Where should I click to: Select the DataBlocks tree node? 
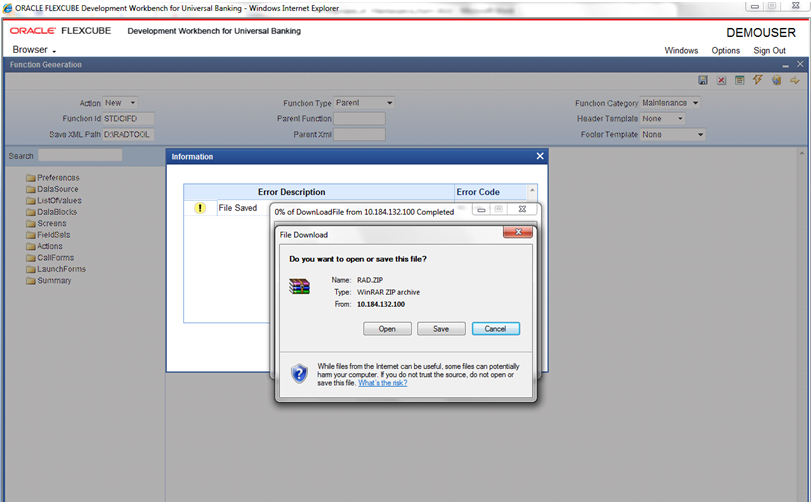[51, 211]
